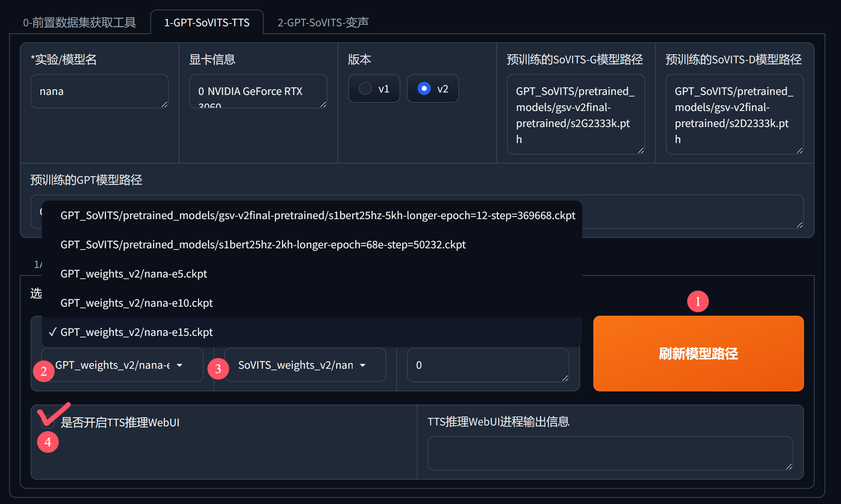This screenshot has width=841, height=504.
Task: Expand the GPT_weights_v2 model dropdown arrow
Action: click(180, 365)
